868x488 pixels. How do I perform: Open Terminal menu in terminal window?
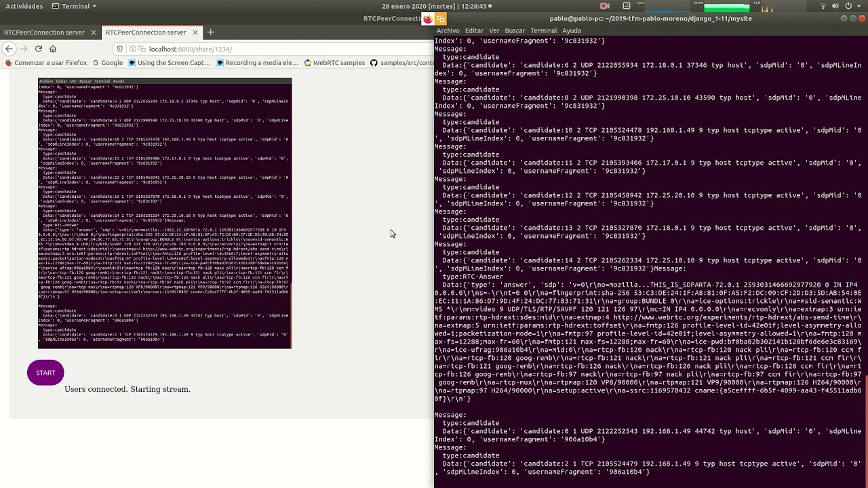click(x=543, y=30)
